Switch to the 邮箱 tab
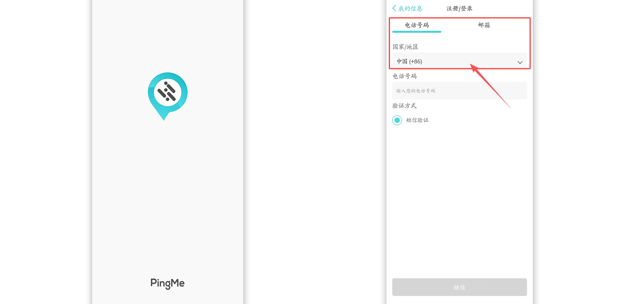Screen dimensions: 644x304 484,25
